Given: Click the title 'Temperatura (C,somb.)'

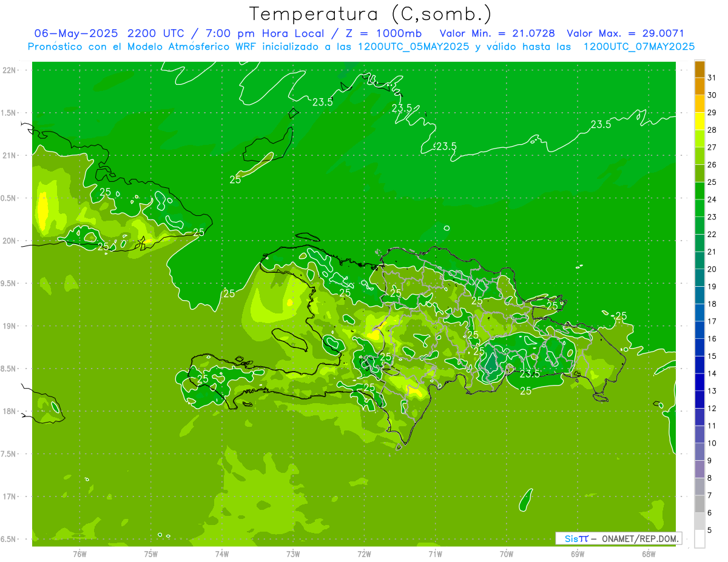Looking at the screenshot, I should pos(371,14).
